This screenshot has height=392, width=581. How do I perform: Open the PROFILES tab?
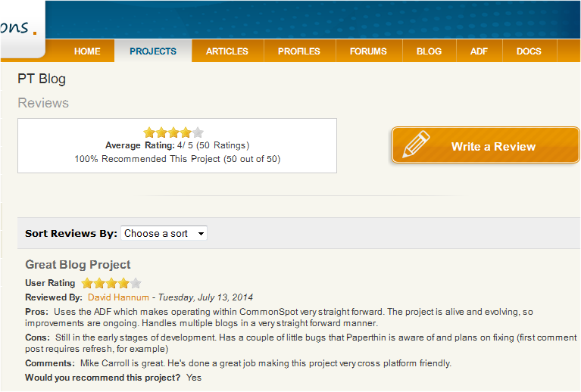pyautogui.click(x=299, y=51)
